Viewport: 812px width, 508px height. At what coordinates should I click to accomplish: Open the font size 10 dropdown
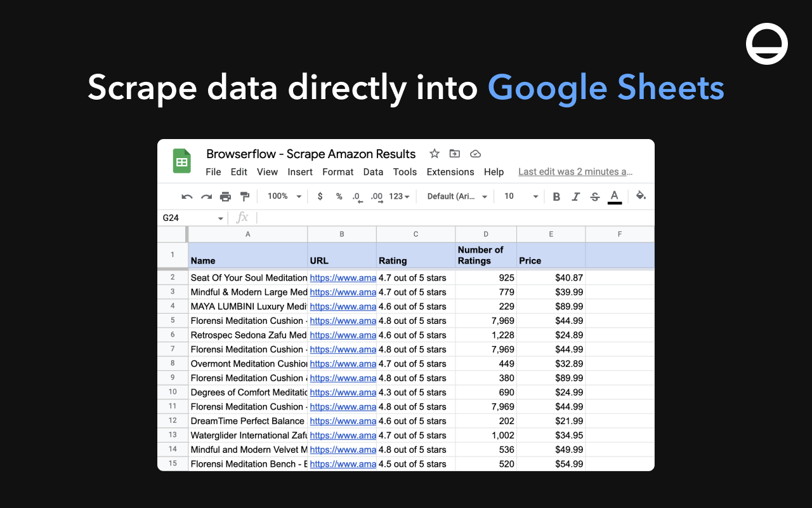click(x=521, y=196)
